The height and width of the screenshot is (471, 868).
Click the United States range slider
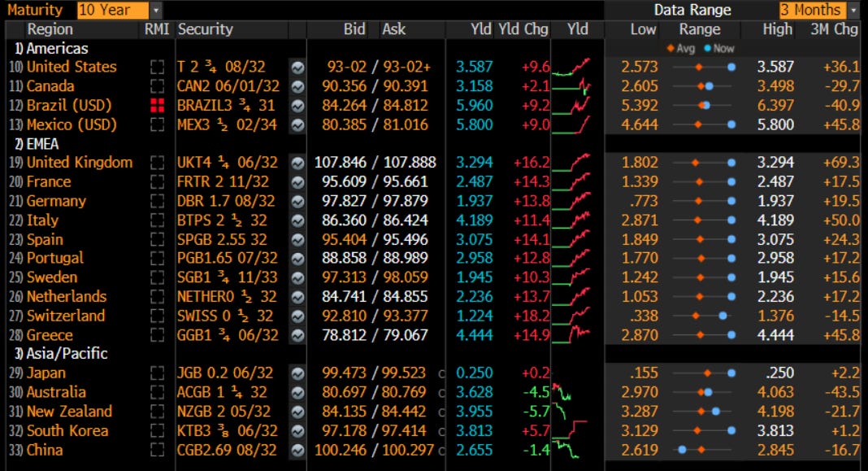[x=703, y=67]
